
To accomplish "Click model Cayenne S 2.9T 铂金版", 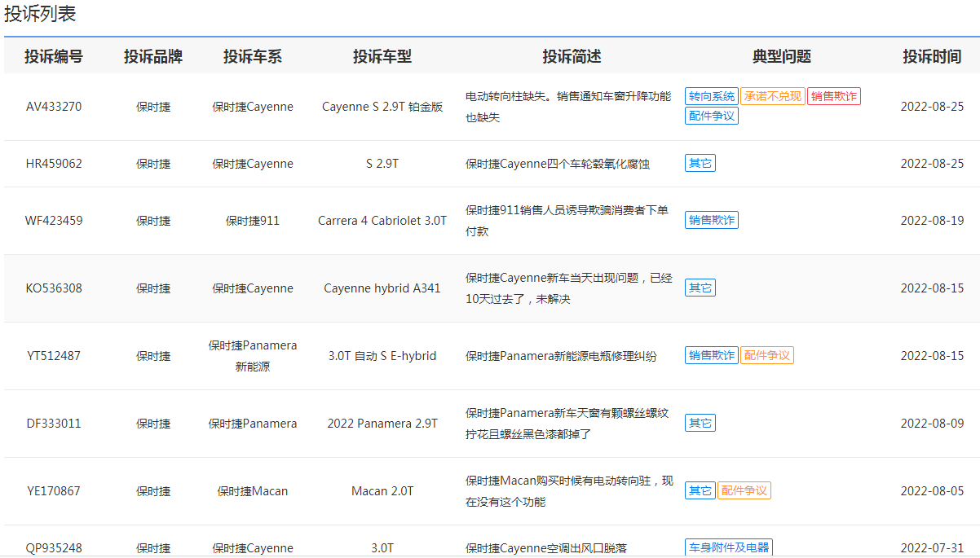I will 382,107.
